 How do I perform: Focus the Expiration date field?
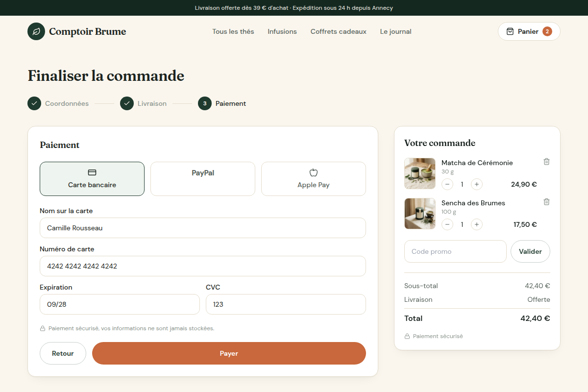(120, 304)
